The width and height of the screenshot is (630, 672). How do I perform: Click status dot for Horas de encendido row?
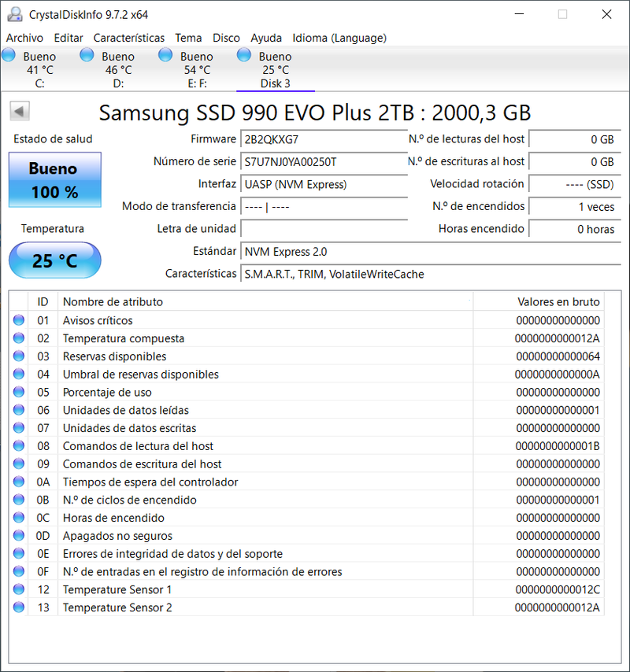(18, 518)
